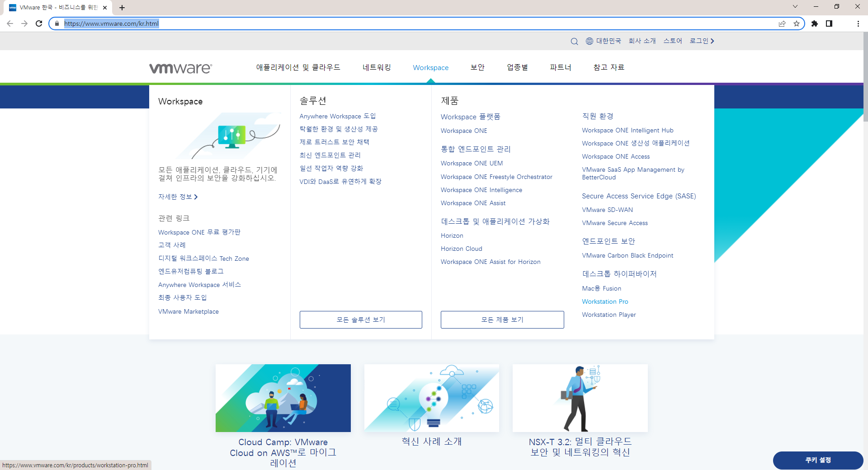Open the 스토어 link
This screenshot has width=868, height=470.
[x=673, y=41]
